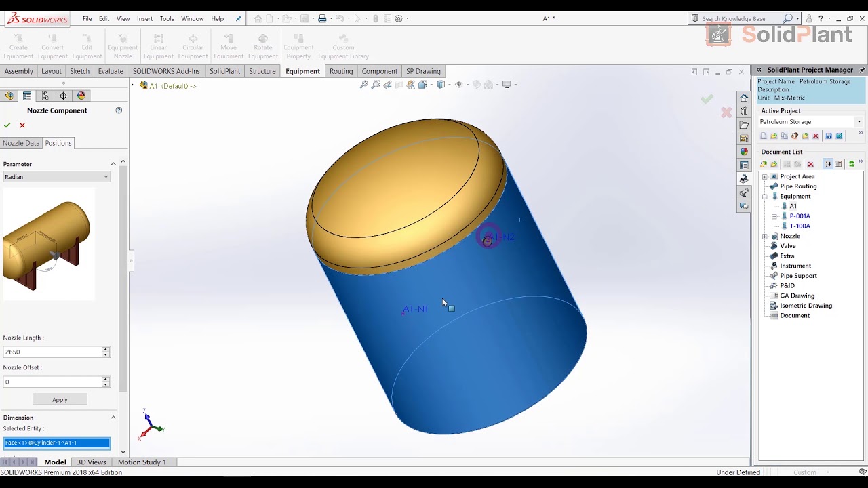Click the Zoom to Area view icon
Screen dimensions: 868x488
pos(376,85)
